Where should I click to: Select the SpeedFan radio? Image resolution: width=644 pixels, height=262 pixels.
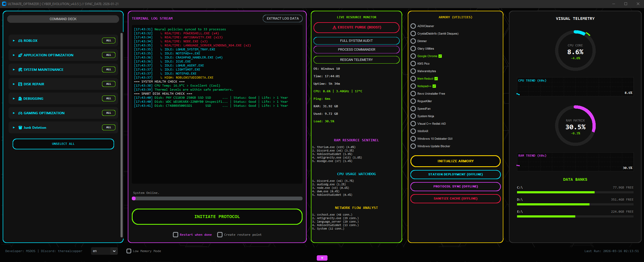[x=413, y=109]
